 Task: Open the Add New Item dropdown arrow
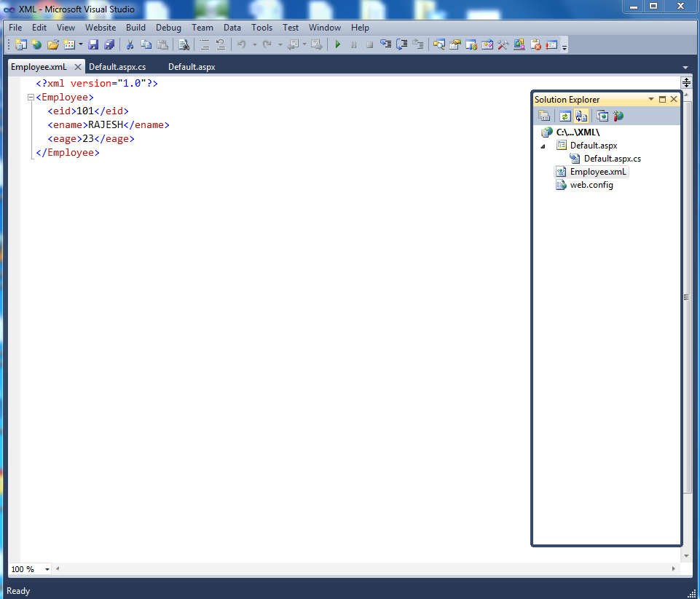[x=79, y=44]
